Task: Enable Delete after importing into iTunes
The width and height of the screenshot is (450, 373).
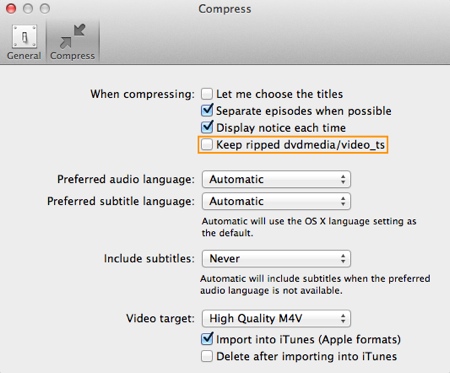Action: pyautogui.click(x=207, y=356)
